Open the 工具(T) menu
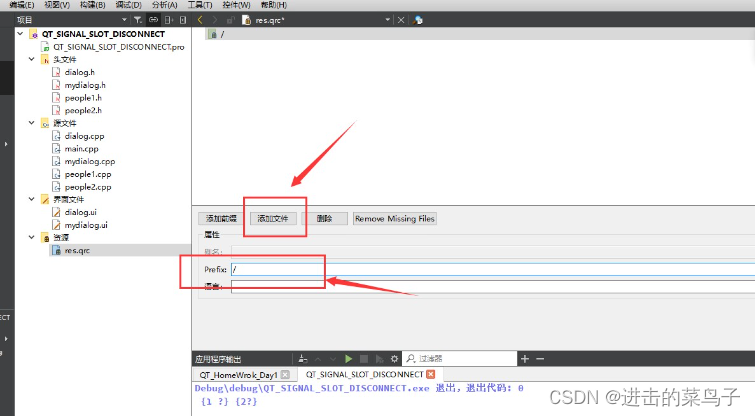Image resolution: width=755 pixels, height=416 pixels. tap(200, 5)
